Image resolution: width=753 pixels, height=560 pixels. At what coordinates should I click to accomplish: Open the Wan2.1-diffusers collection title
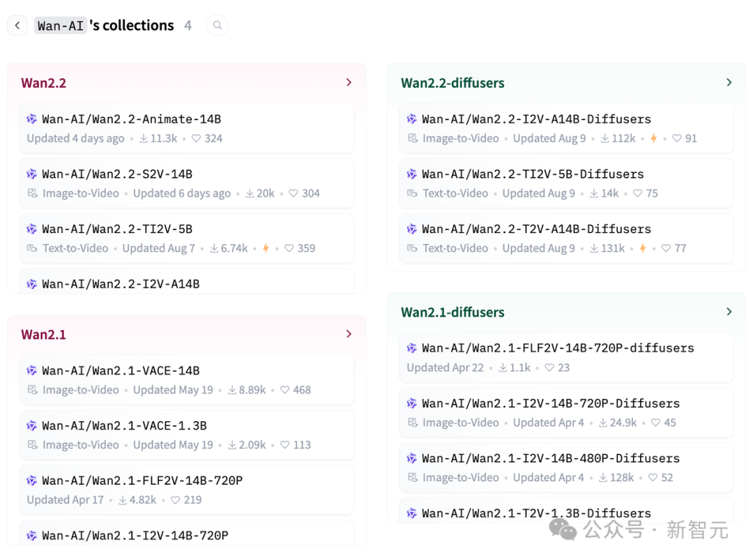[452, 312]
